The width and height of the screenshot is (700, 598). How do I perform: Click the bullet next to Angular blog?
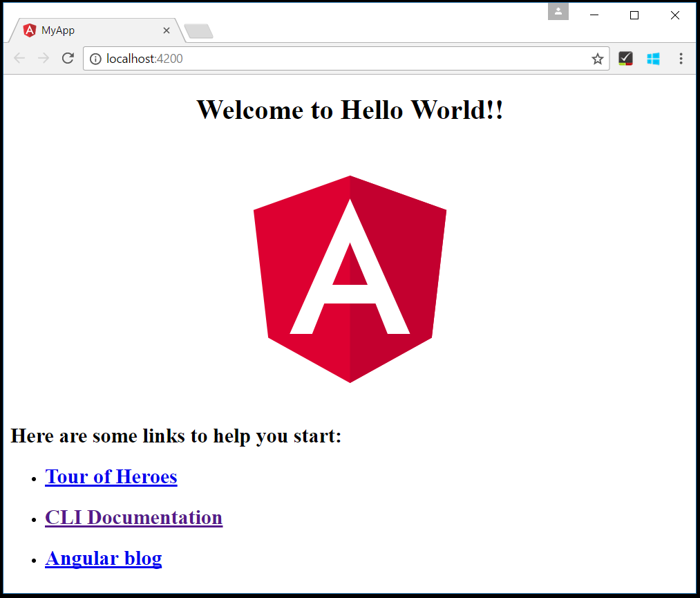(x=32, y=560)
